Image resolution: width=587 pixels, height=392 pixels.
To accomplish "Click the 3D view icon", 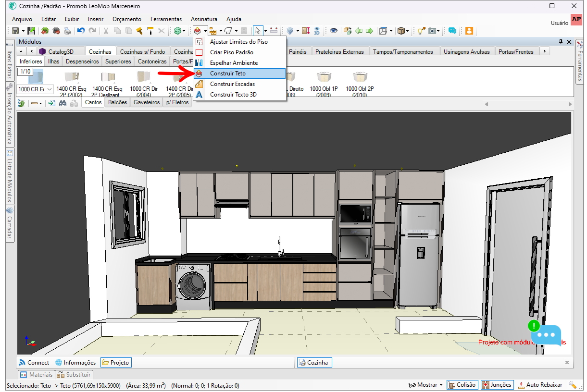I will (x=317, y=31).
